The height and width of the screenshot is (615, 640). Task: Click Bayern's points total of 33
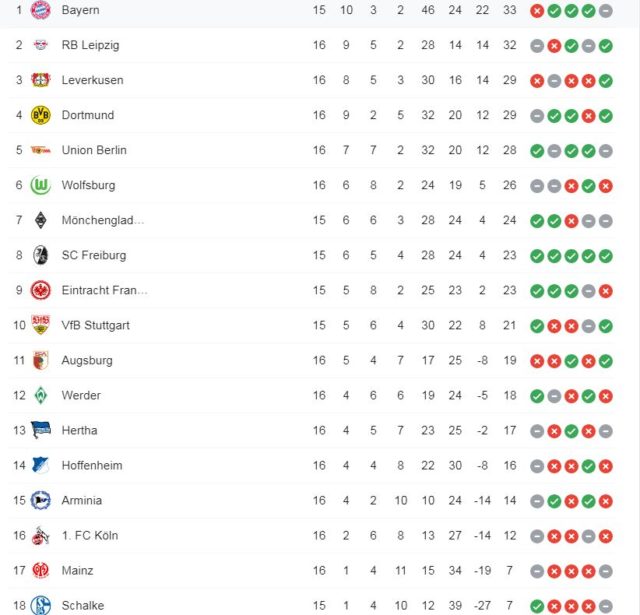[509, 10]
